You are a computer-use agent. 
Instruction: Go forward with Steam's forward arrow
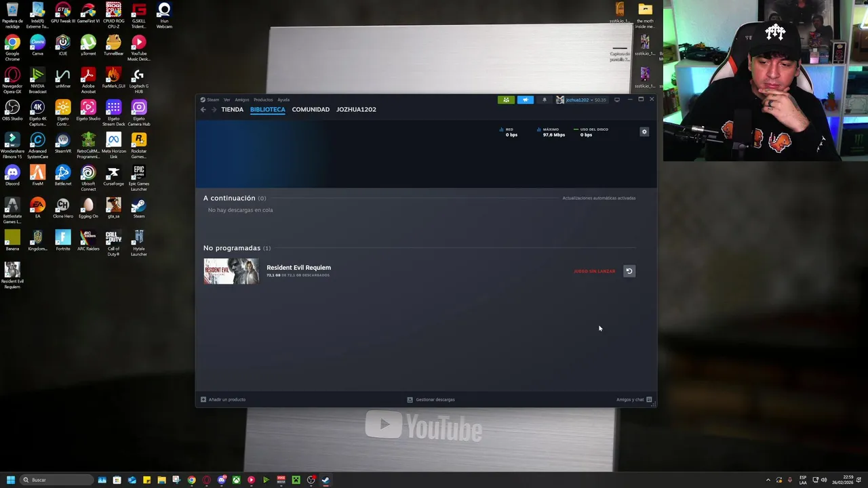click(214, 109)
